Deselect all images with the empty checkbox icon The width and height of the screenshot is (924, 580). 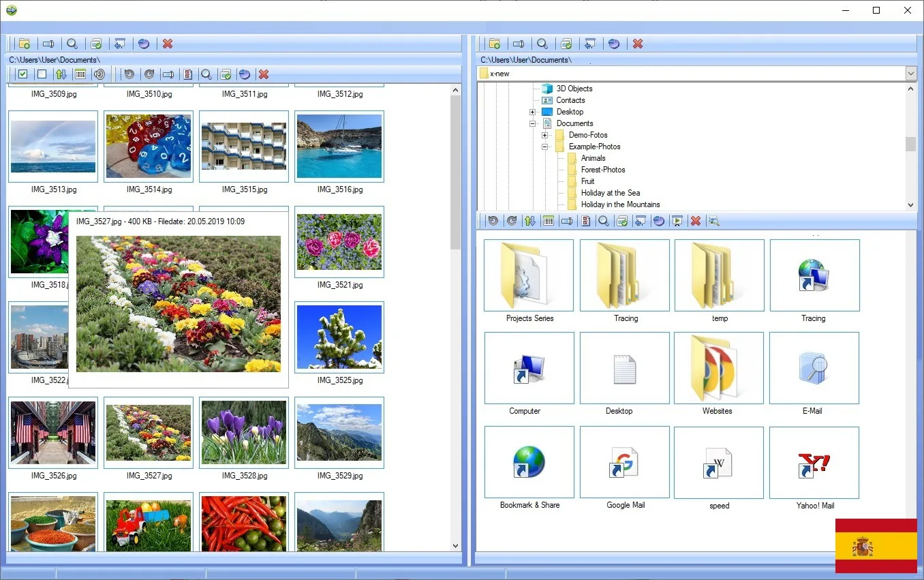coord(42,74)
